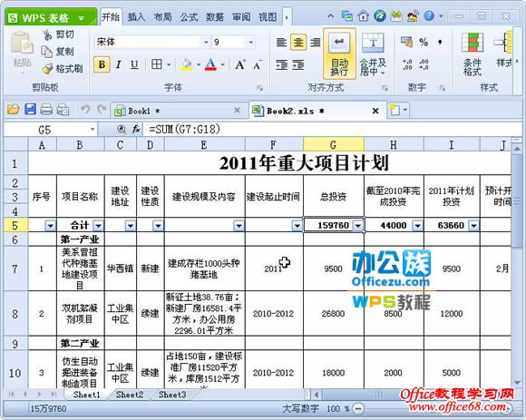Toggle Bold formatting
The image size is (526, 420).
click(102, 64)
